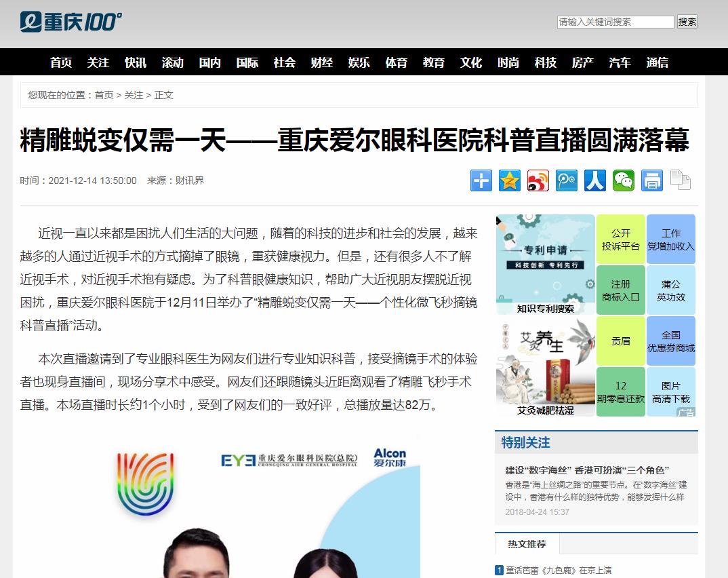Open the 社会 section
The image size is (728, 578).
tap(284, 62)
